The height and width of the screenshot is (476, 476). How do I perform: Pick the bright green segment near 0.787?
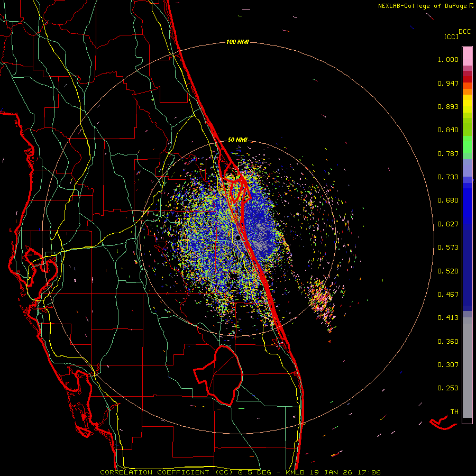pos(467,144)
